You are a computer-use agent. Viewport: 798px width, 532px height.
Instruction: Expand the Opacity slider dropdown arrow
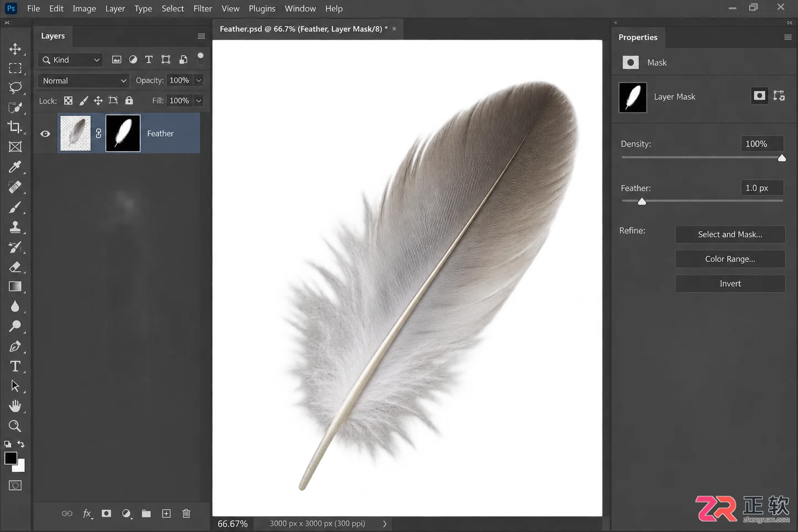198,80
